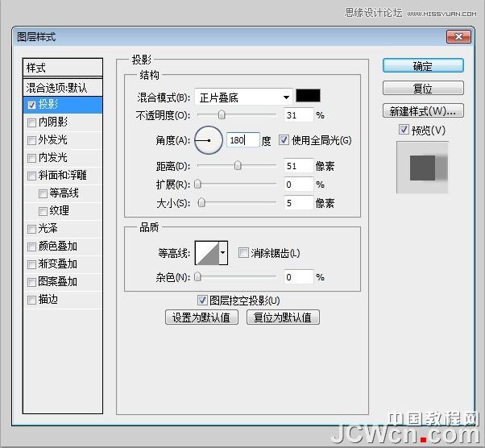Enable the 渐变叠加 checkbox
Viewport: 485px width, 448px height.
(x=31, y=264)
